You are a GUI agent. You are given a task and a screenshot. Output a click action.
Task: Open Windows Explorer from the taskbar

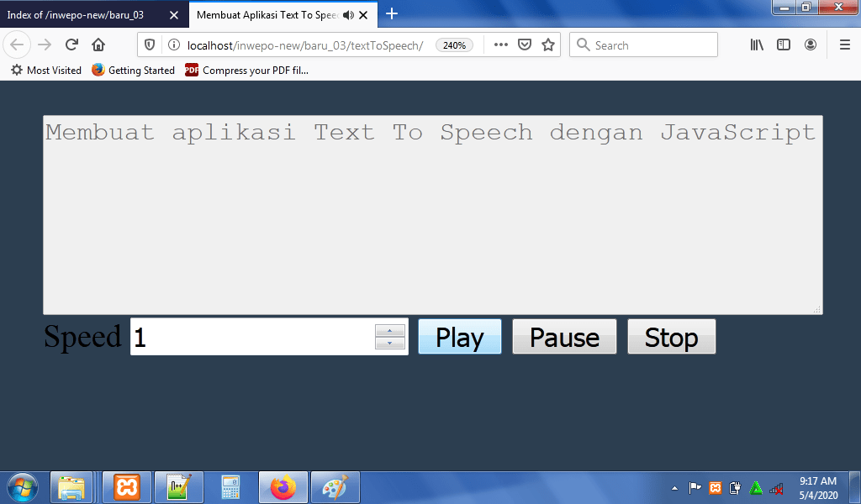pos(71,487)
